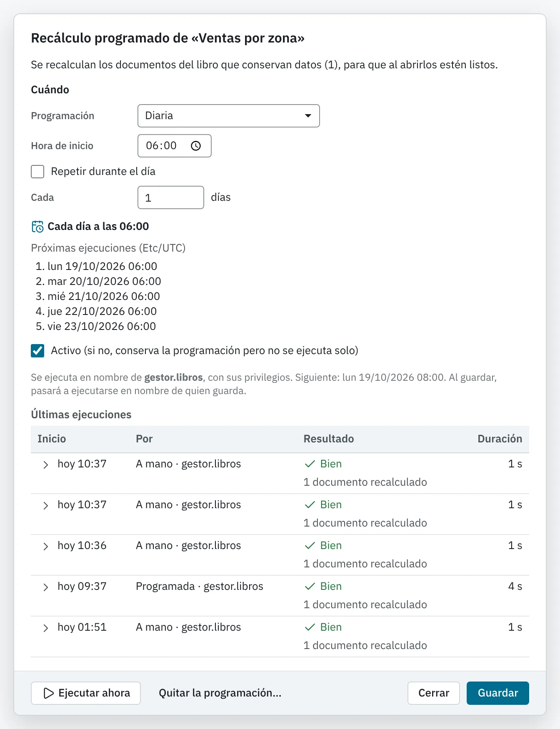Click the calendar-clock icon beside "Cada día a las 06:00"
This screenshot has height=729, width=560.
tap(37, 227)
